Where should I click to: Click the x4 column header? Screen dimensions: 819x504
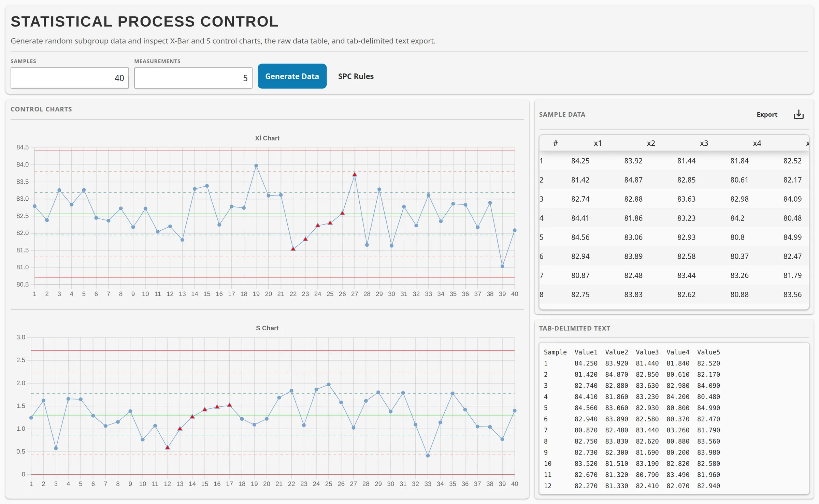757,143
